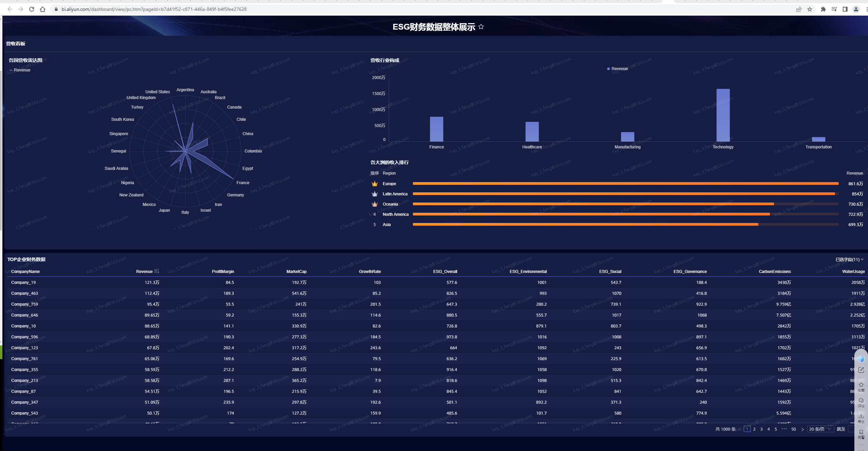Go to next table page arrow
Screen dimensions: 868x451
point(803,429)
